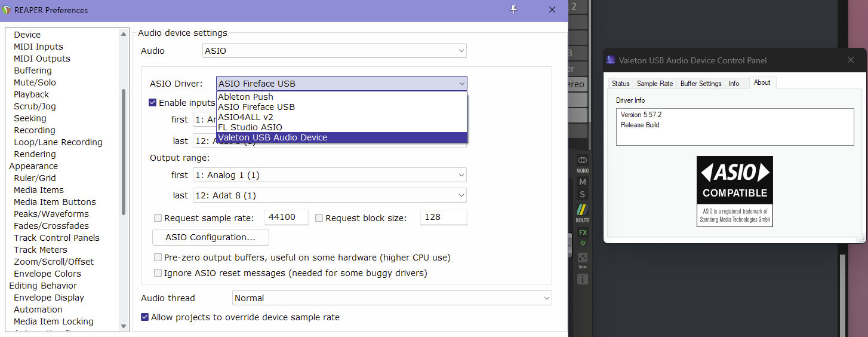Open the Audio system dropdown showing ASIO
Screen dimensions: 868x337
(x=335, y=51)
